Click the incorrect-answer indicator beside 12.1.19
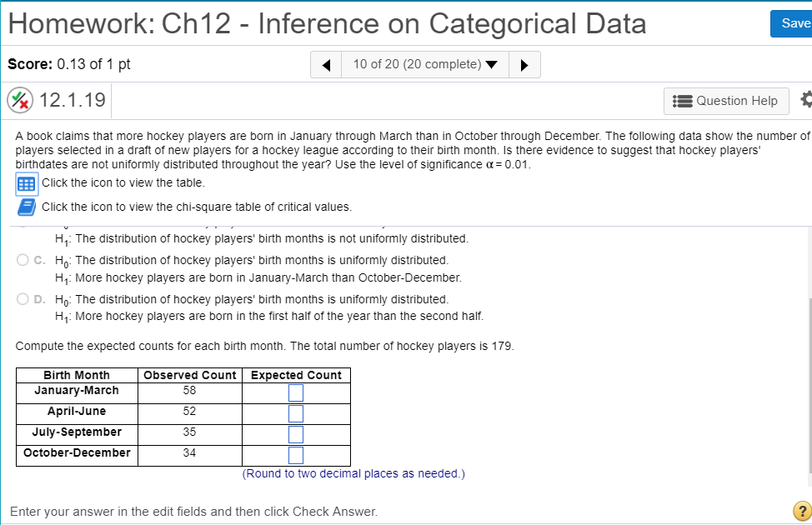This screenshot has height=525, width=812. pyautogui.click(x=18, y=99)
